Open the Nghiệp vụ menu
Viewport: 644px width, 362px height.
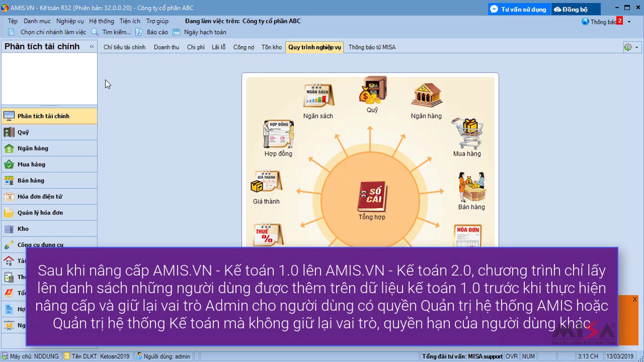70,21
